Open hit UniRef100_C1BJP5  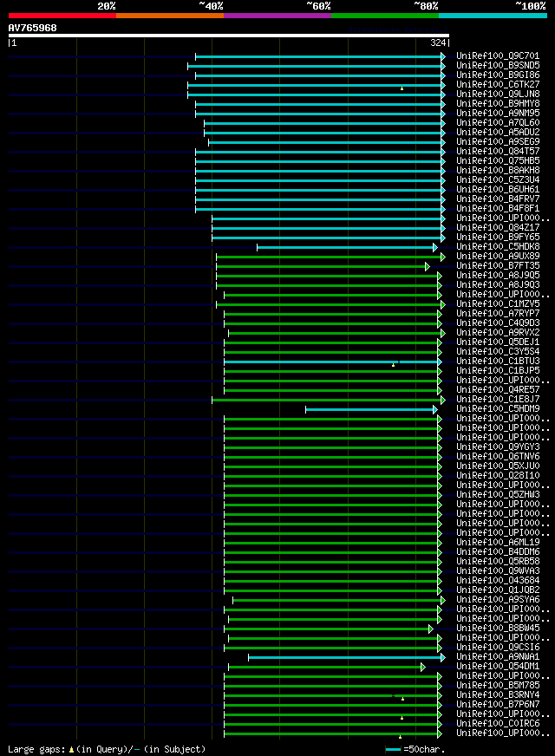coord(498,371)
